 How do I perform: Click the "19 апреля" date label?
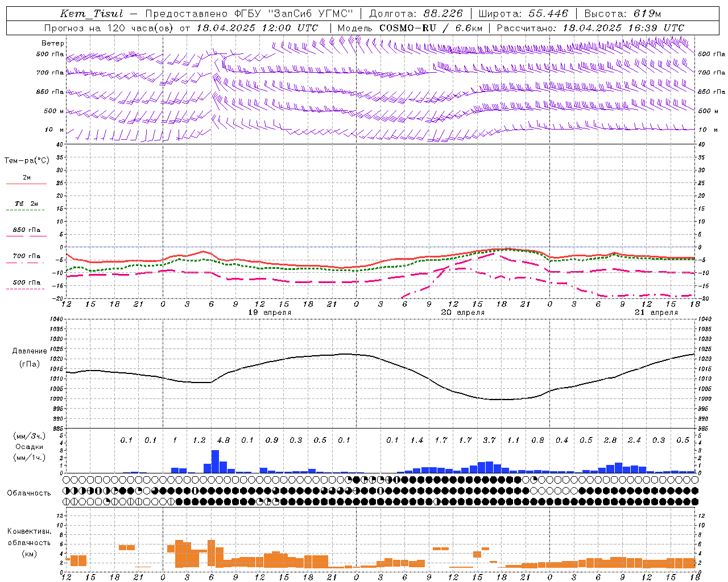(x=270, y=313)
